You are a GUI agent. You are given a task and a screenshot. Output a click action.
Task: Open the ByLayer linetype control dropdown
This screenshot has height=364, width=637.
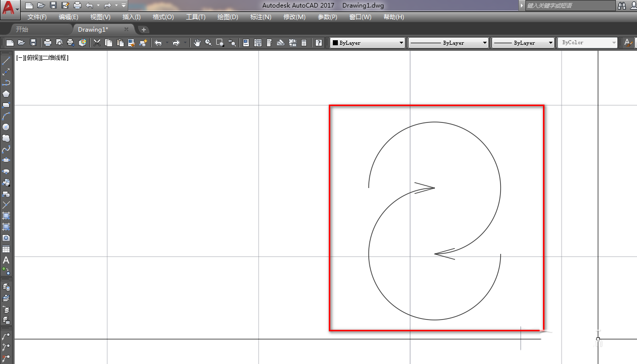(x=485, y=43)
